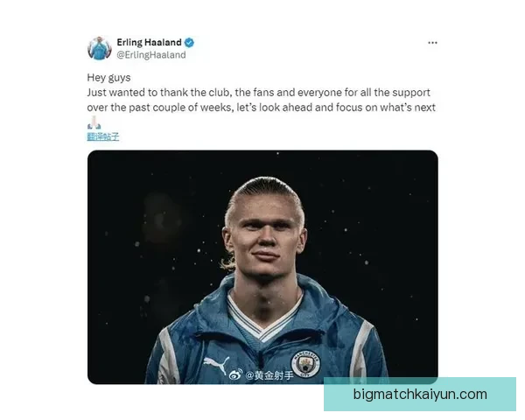Click the player's face in the photo
Image resolution: width=525 pixels, height=420 pixels.
[266, 240]
